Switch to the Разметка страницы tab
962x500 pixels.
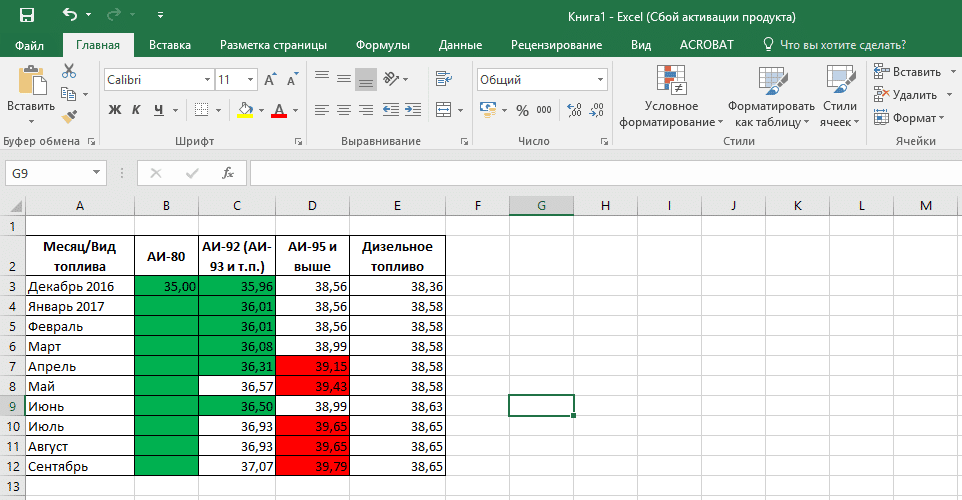(274, 45)
